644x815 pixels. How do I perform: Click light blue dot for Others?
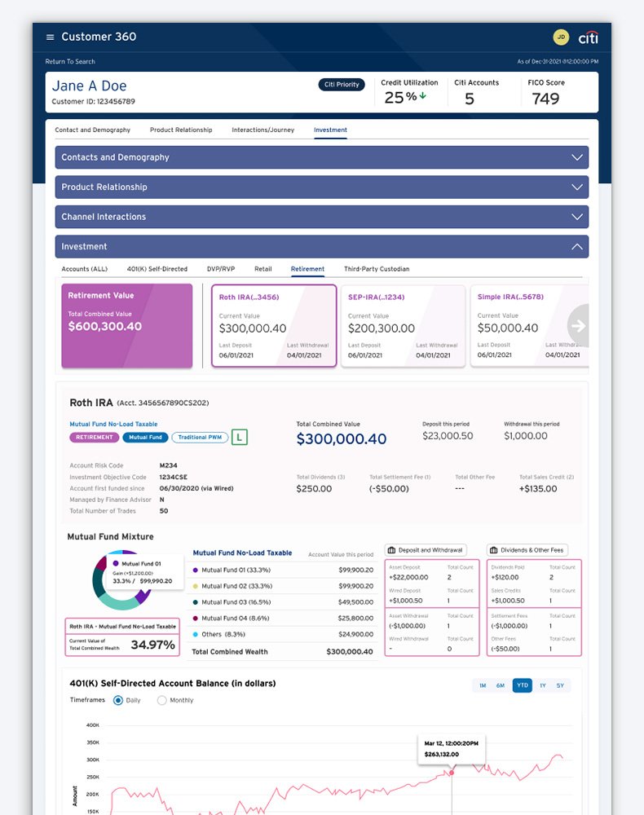196,635
